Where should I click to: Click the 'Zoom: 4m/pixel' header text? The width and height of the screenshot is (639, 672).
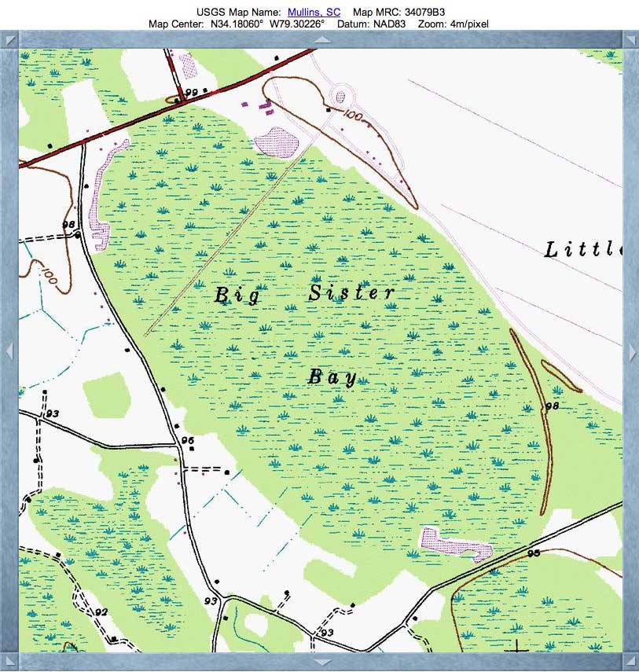[453, 24]
